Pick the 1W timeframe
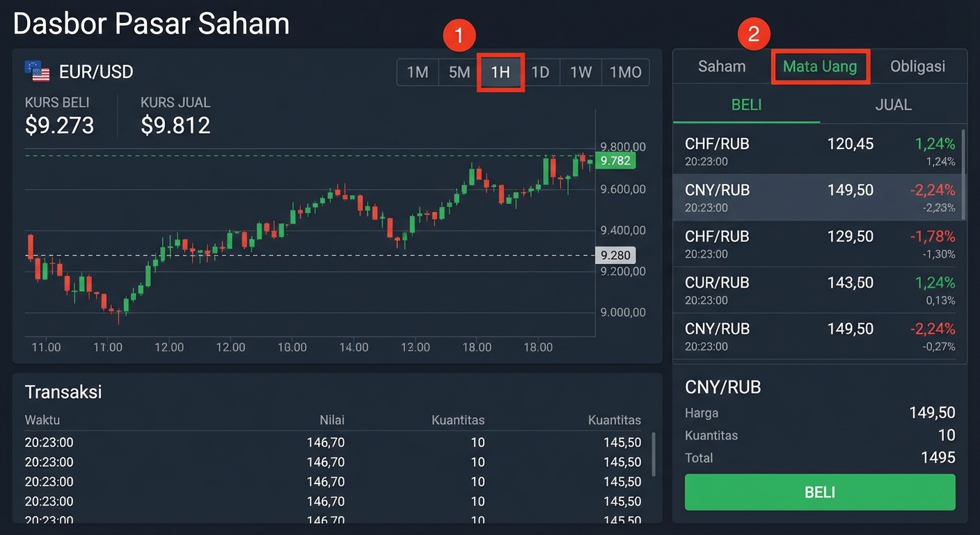Viewport: 980px width, 535px height. coord(580,72)
